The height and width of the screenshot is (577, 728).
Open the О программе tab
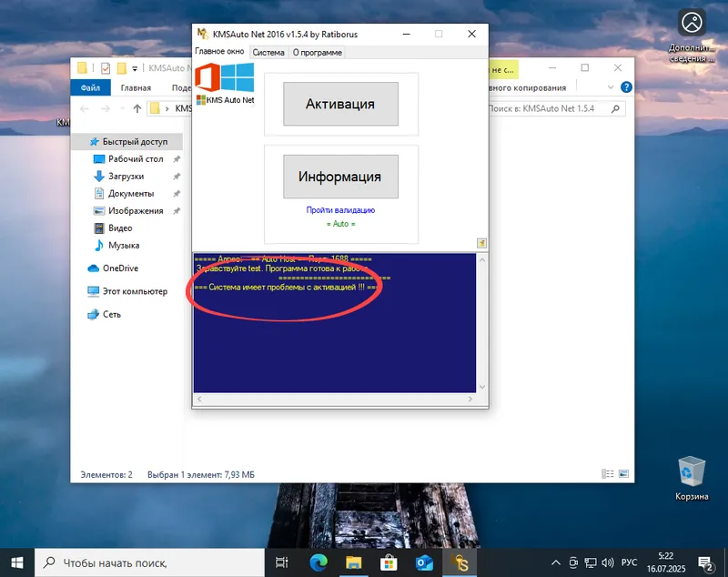[x=317, y=52]
